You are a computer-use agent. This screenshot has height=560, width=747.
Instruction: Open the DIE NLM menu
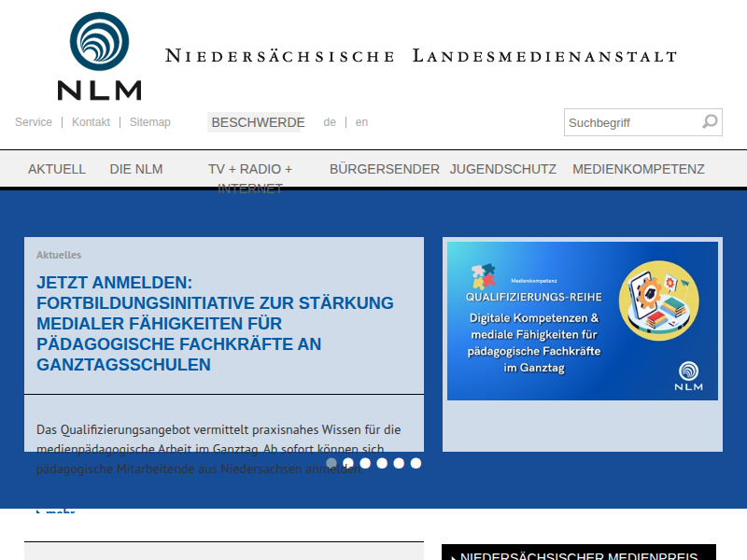click(136, 169)
